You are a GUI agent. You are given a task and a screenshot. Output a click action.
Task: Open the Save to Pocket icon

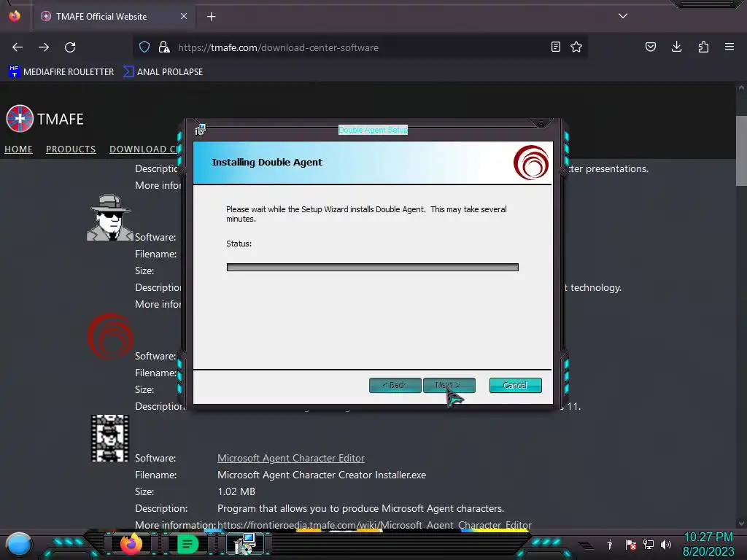[650, 47]
